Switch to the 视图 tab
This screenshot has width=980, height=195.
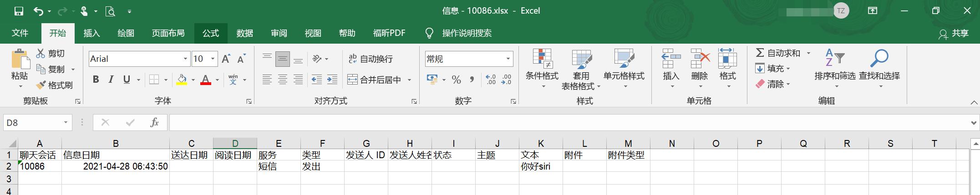(x=313, y=33)
